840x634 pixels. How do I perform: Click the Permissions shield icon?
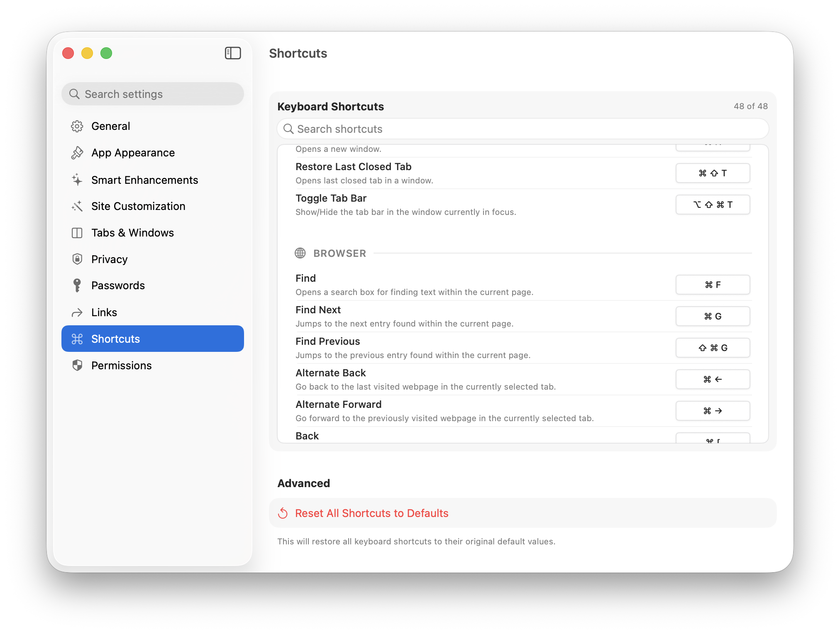[77, 365]
